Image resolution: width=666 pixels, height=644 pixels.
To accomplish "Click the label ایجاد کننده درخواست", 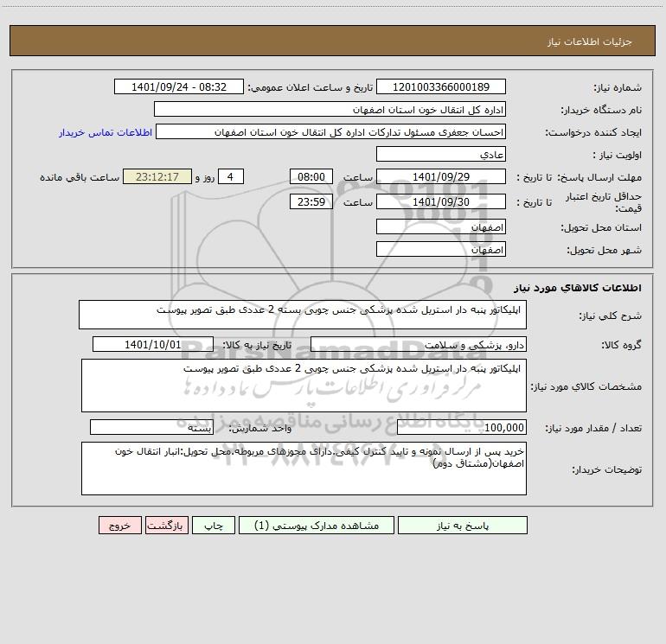I will coord(593,133).
